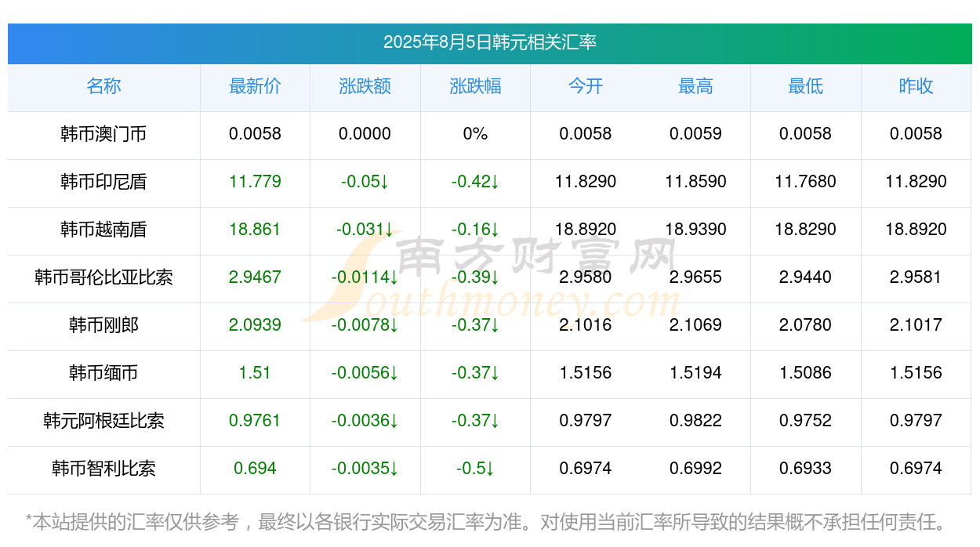
Task: Click the -0.39↓ percentage value
Action: click(x=475, y=277)
